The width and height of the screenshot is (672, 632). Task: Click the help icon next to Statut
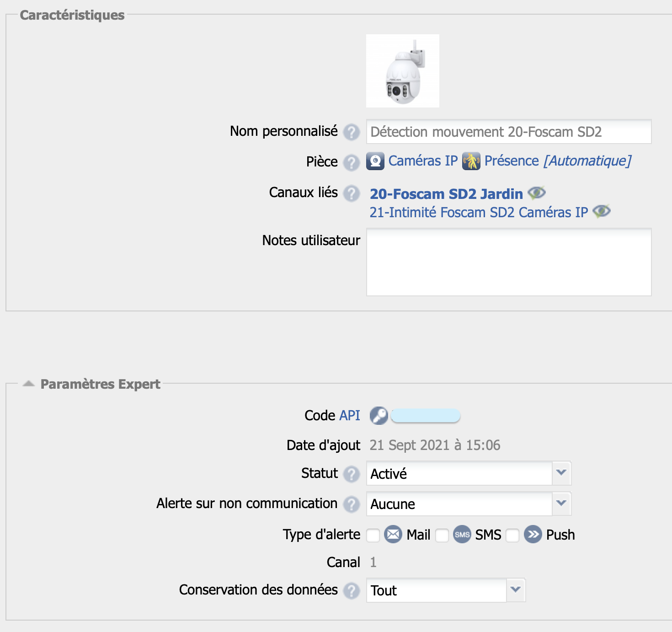tap(351, 474)
